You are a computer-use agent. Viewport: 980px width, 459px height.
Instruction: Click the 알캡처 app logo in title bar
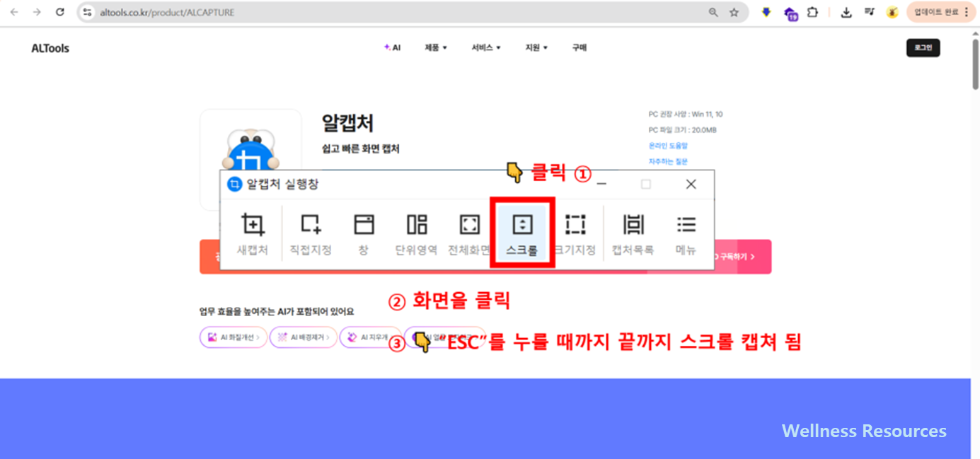click(234, 185)
